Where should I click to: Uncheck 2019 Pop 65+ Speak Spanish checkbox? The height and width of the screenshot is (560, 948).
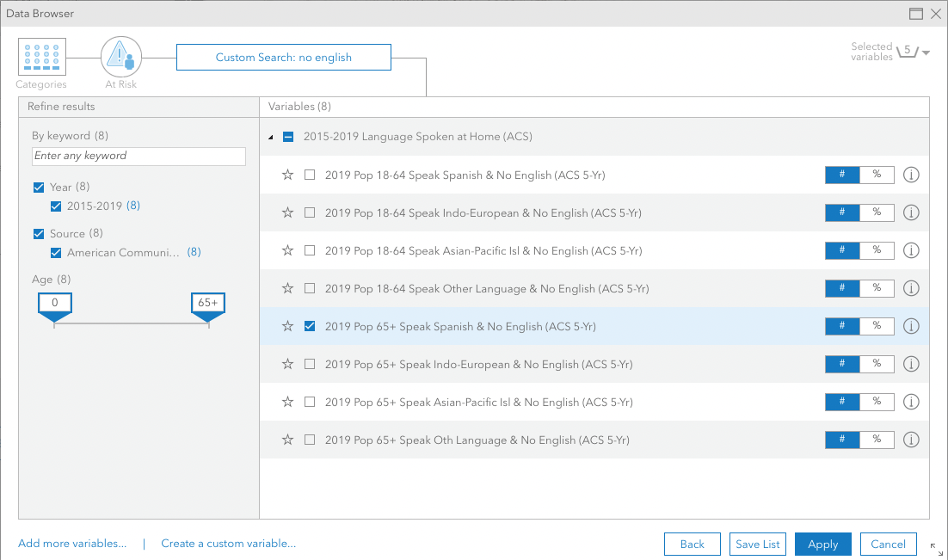[x=310, y=326]
